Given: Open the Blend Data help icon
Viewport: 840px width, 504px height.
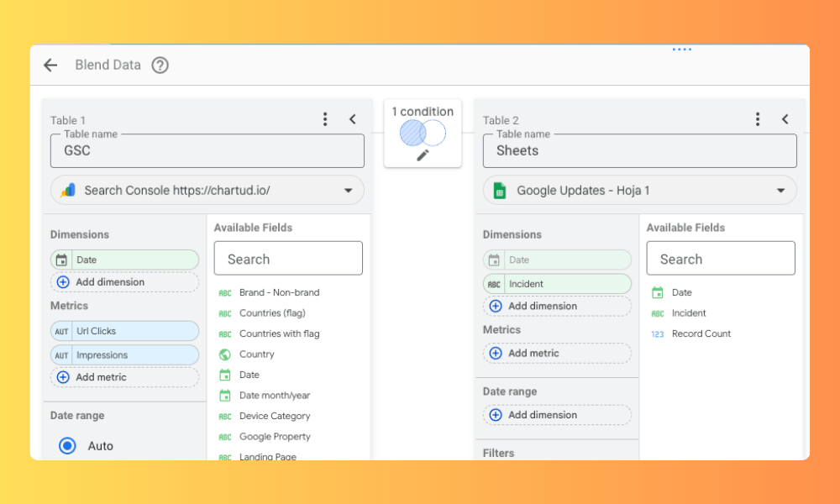Looking at the screenshot, I should pos(160,66).
